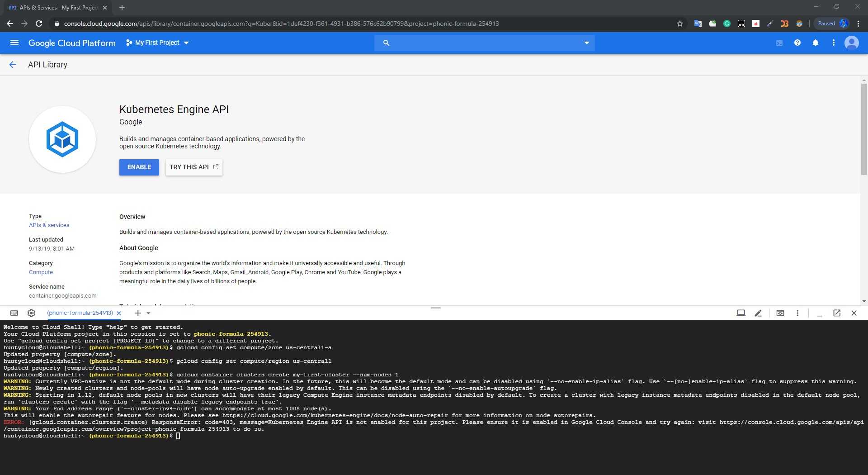Click the Grammarly extension icon
The image size is (868, 475).
[727, 24]
